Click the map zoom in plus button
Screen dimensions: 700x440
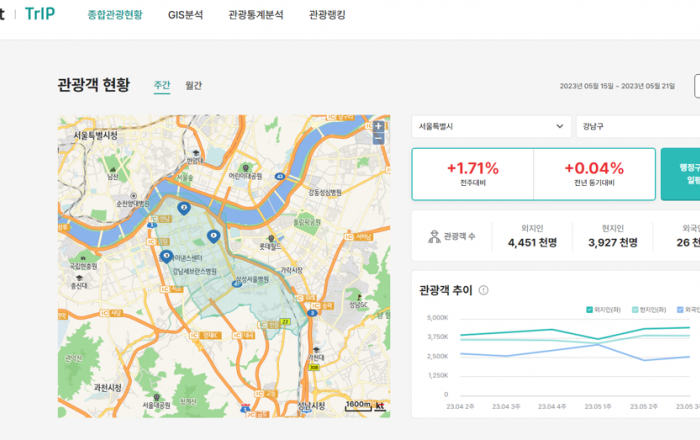click(x=378, y=127)
